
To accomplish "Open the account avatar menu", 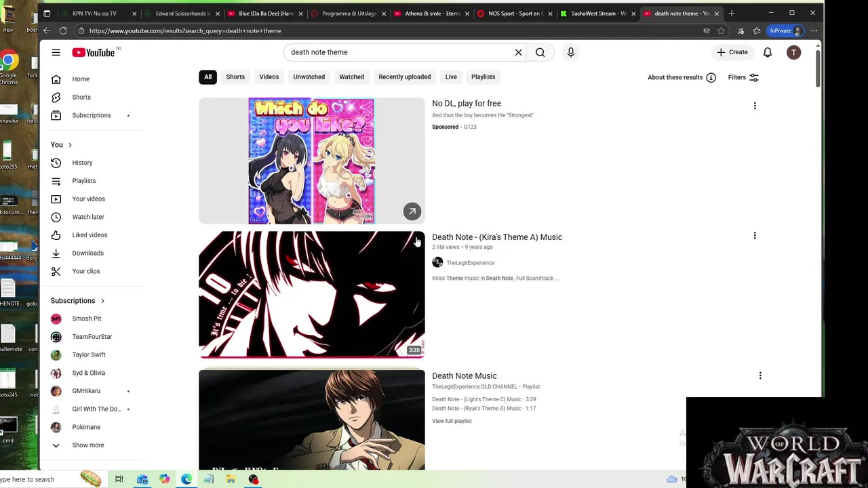I will pyautogui.click(x=793, y=52).
